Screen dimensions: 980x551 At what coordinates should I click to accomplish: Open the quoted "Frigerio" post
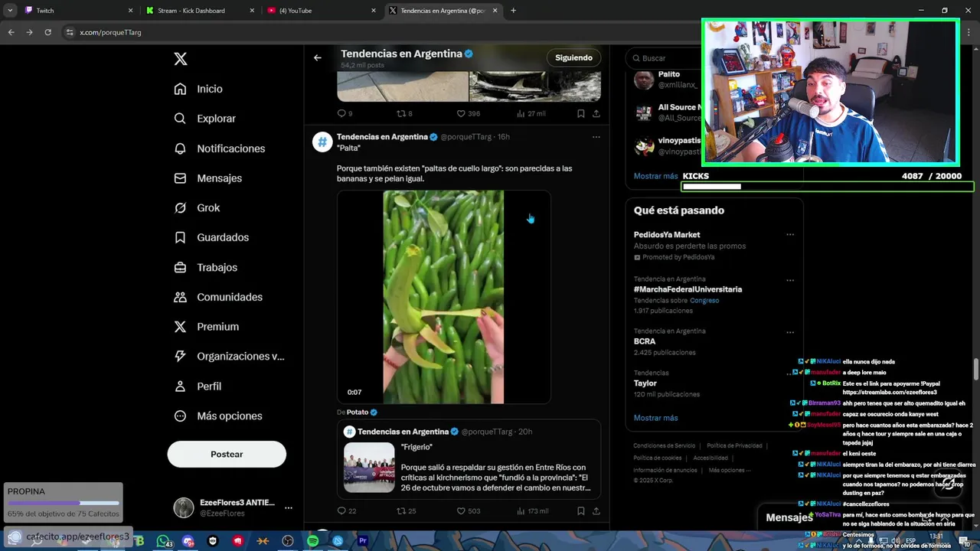tap(469, 459)
